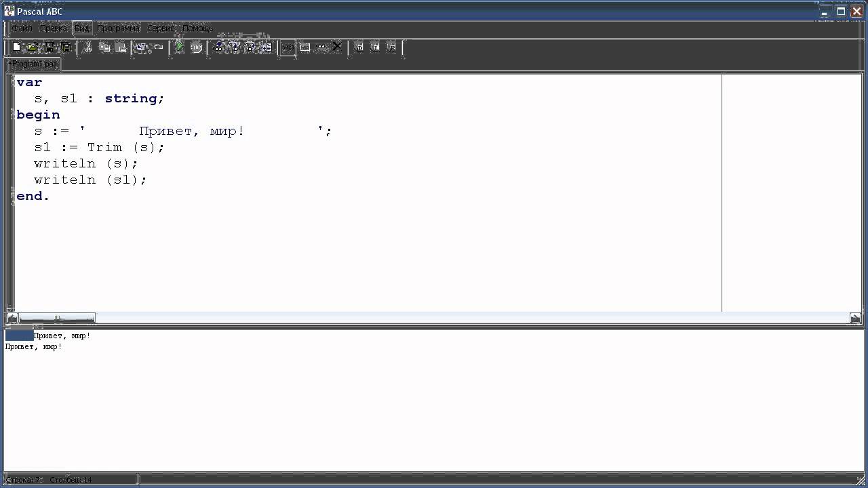Click the horizontal scrollbar thumb
The height and width of the screenshot is (488, 868).
coord(57,318)
